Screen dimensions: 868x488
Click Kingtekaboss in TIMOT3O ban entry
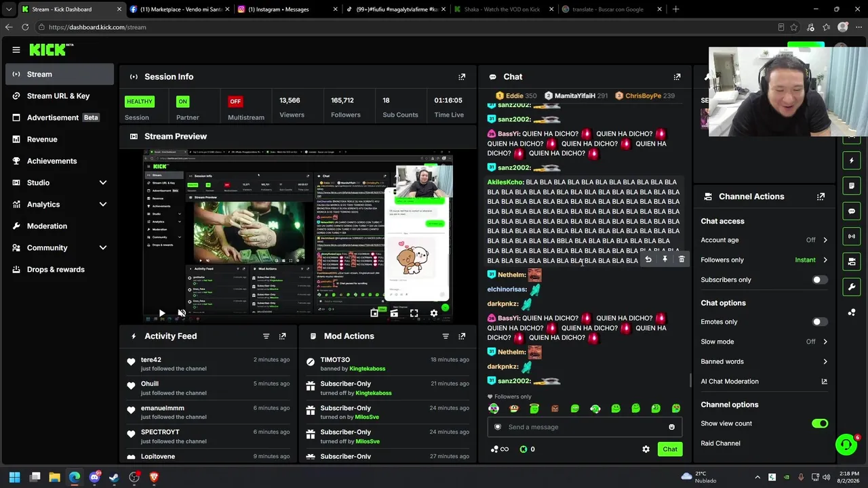(x=367, y=369)
